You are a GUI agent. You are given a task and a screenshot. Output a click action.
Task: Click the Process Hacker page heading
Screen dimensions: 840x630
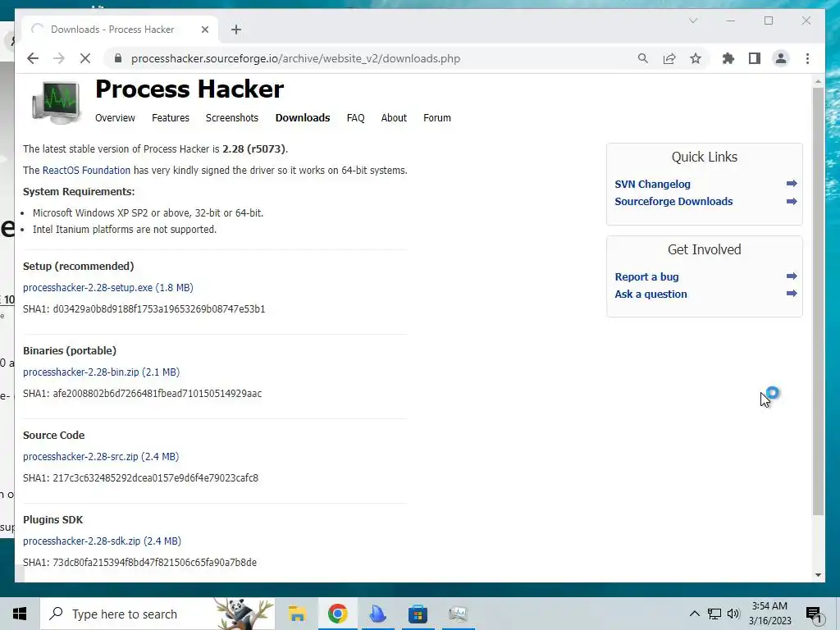click(x=189, y=89)
